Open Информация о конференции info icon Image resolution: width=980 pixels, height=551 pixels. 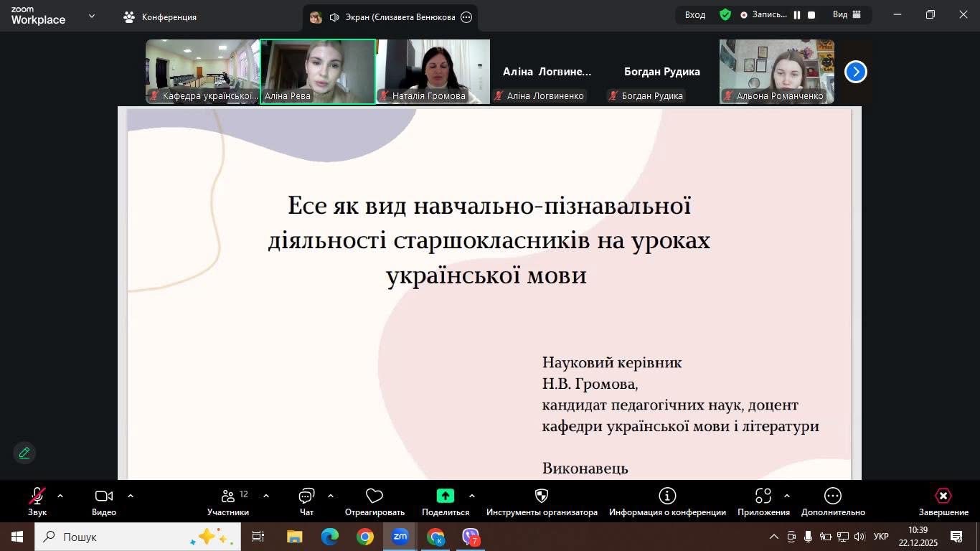[x=667, y=496]
